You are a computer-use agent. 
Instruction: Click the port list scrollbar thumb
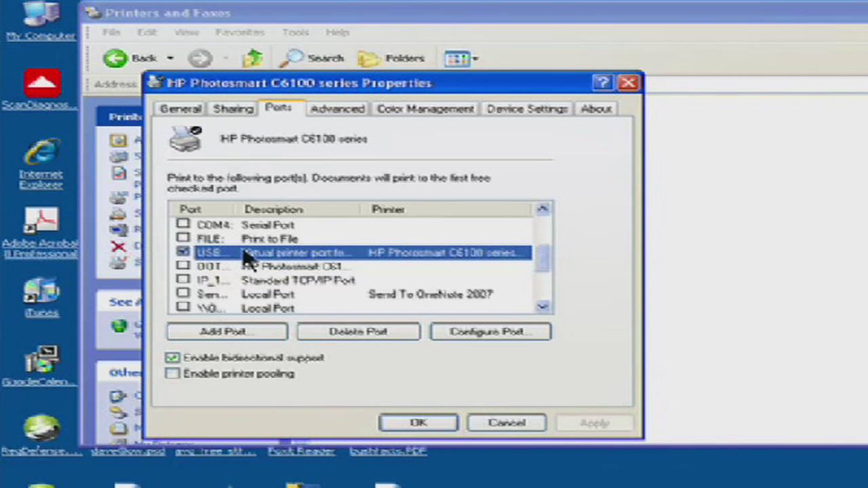pyautogui.click(x=542, y=258)
